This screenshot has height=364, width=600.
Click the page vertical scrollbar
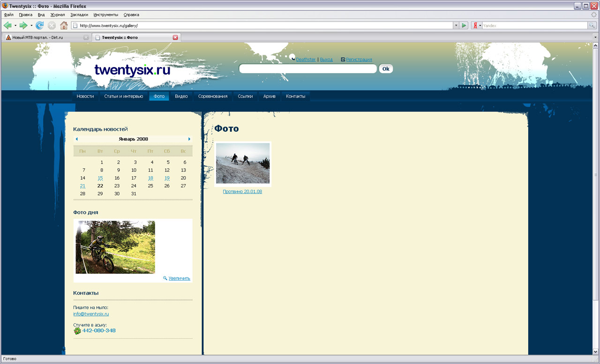pos(596,175)
